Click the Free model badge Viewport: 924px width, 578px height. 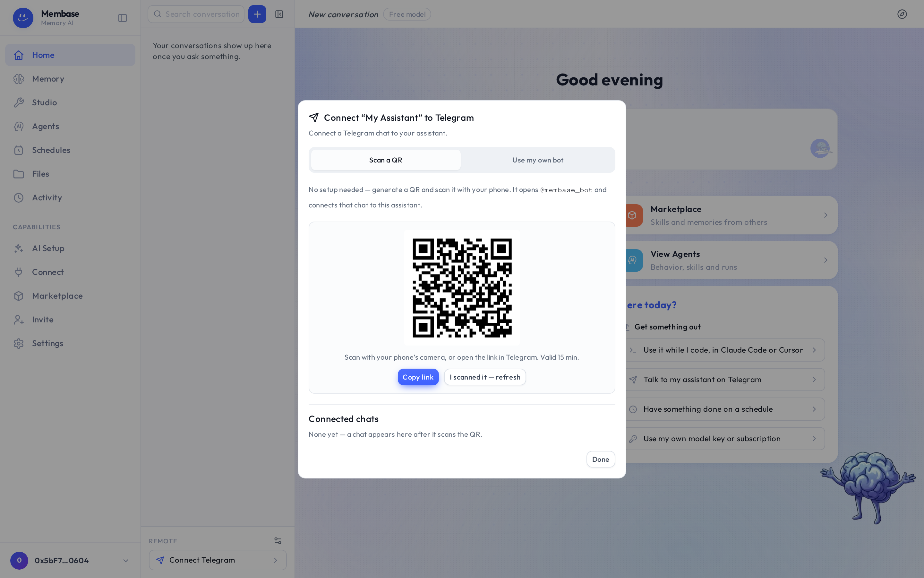pos(407,14)
